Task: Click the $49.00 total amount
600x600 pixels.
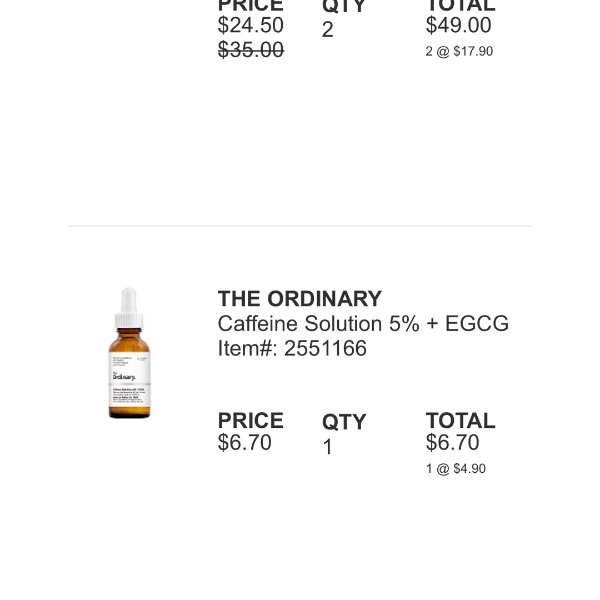Action: click(x=458, y=25)
